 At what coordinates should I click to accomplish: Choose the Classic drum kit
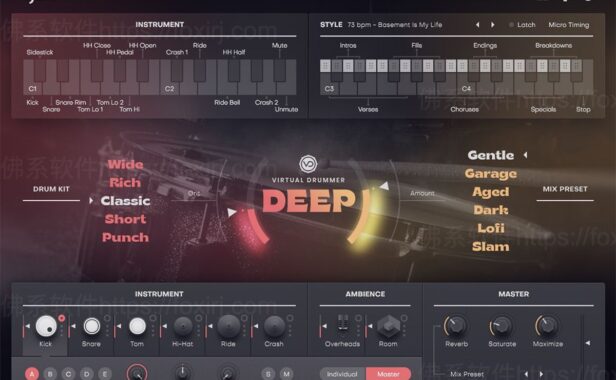tap(125, 201)
